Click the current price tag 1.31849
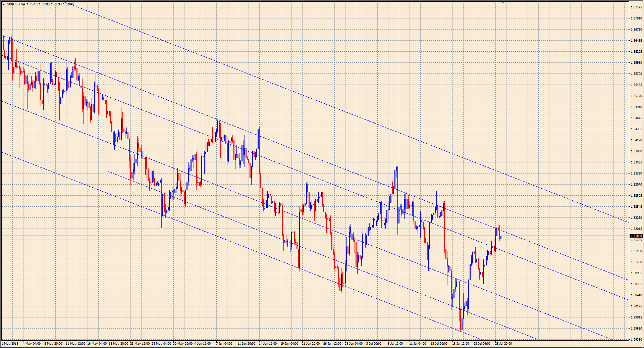The width and height of the screenshot is (644, 348). click(x=636, y=236)
